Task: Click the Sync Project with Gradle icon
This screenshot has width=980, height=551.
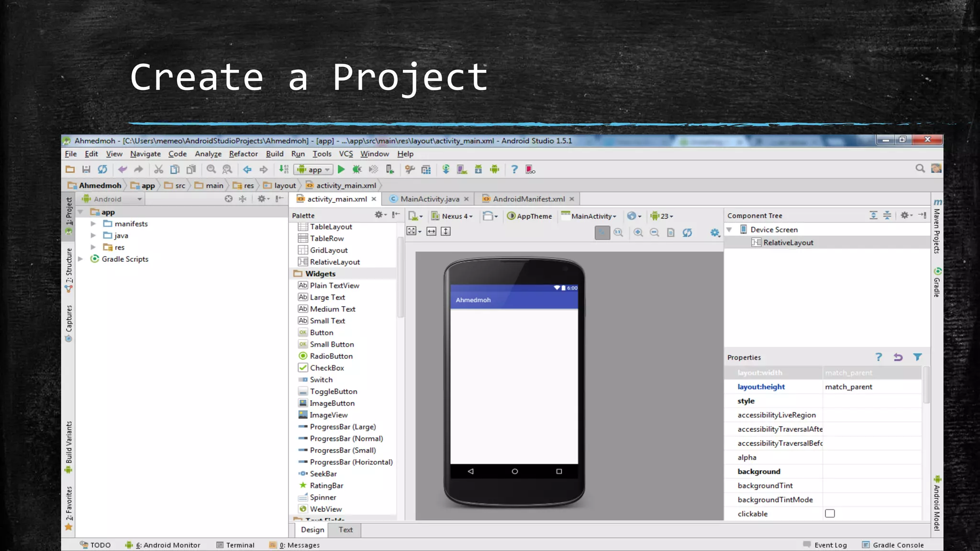Action: coord(445,169)
